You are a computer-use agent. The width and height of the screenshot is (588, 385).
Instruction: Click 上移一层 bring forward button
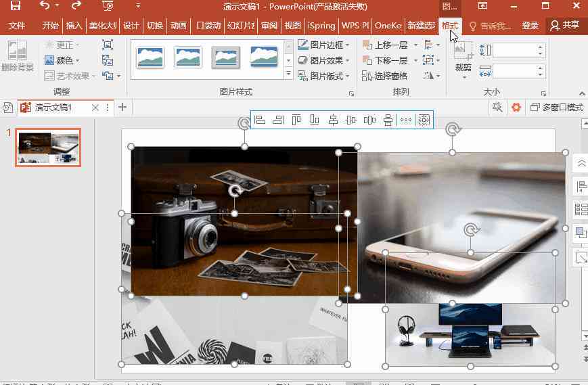[x=385, y=45]
